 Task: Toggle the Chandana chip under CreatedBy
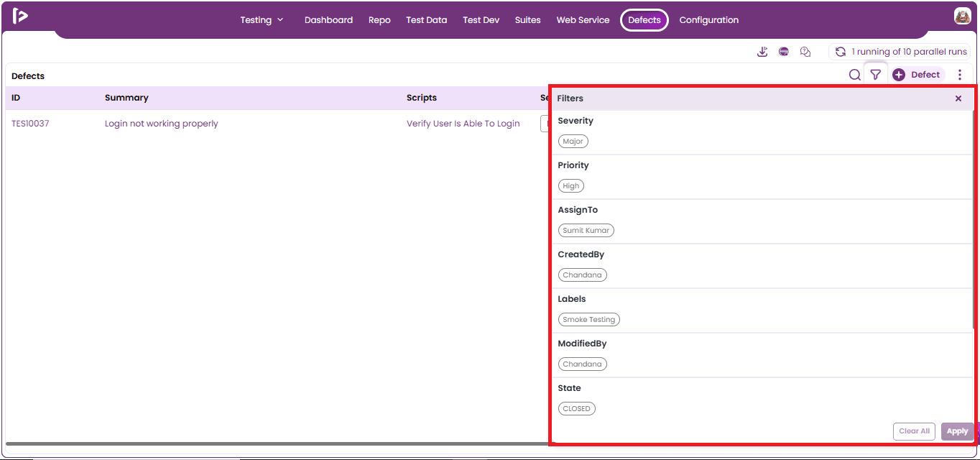coord(583,275)
